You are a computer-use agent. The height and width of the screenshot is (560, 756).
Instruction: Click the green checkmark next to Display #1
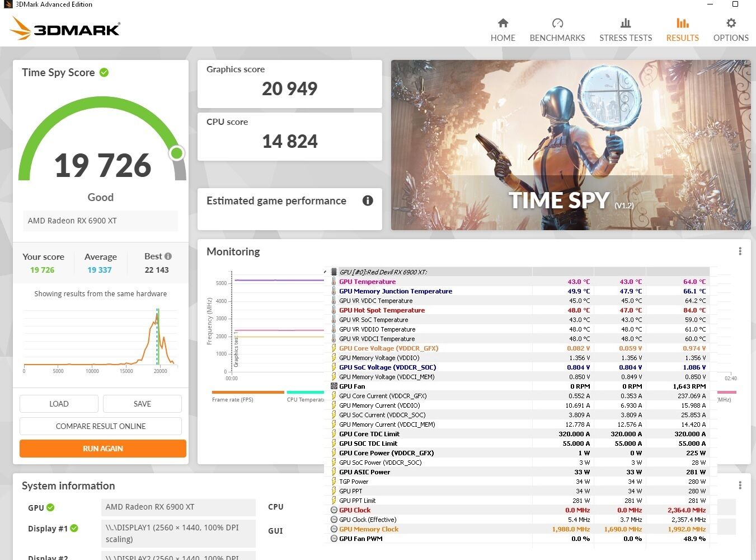pos(74,528)
